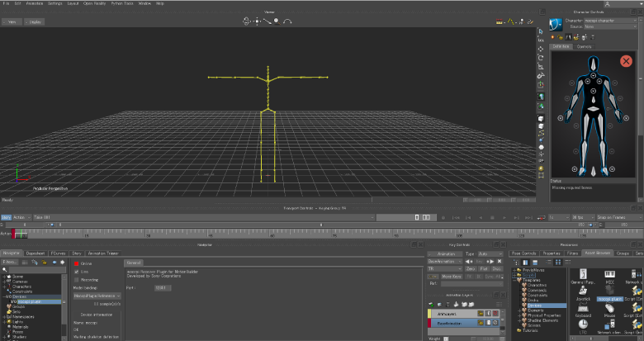Switch to the FCurves tab
This screenshot has width=644, height=341.
pos(57,253)
